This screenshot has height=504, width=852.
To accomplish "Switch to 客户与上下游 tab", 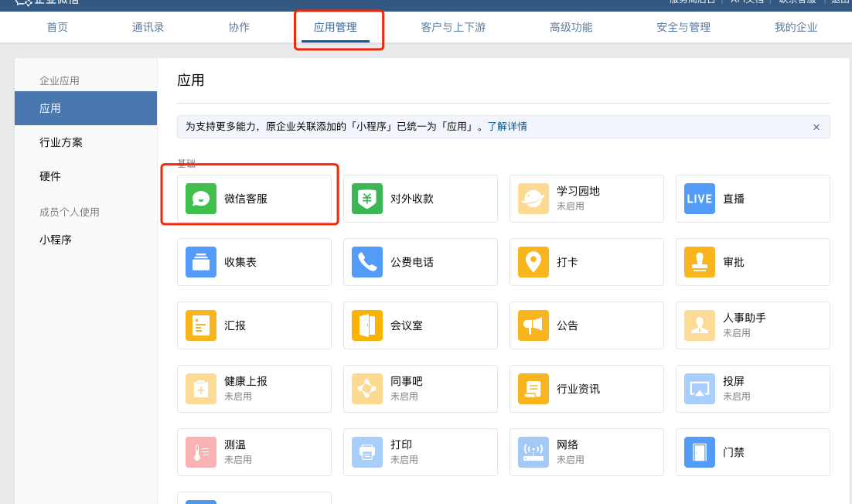I will coord(453,27).
